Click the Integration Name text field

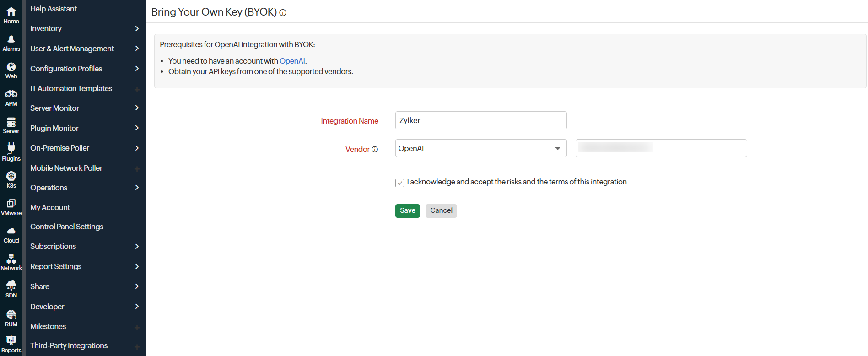click(480, 120)
